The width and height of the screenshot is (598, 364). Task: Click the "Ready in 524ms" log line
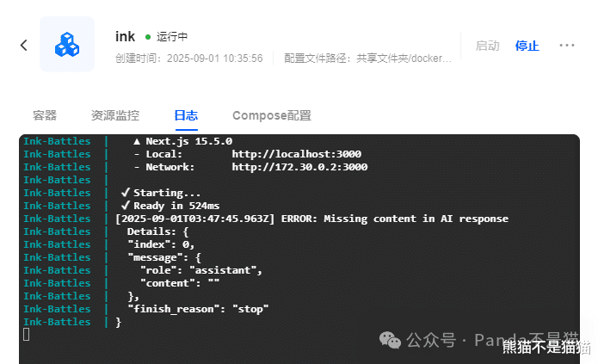[170, 206]
